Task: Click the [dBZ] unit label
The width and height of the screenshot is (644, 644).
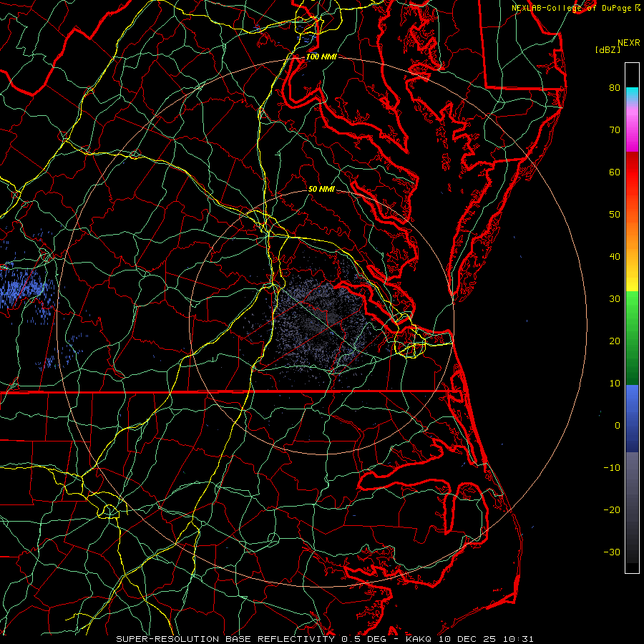Action: (608, 49)
